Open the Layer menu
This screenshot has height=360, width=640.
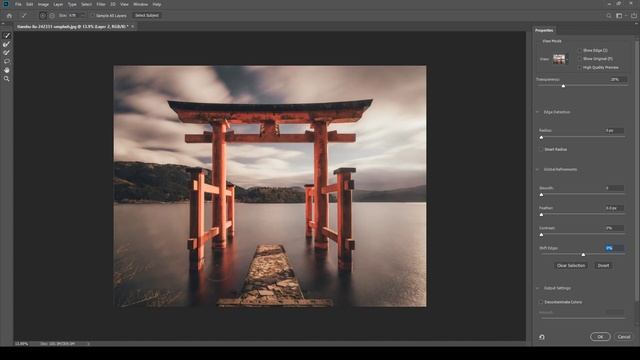tap(58, 4)
